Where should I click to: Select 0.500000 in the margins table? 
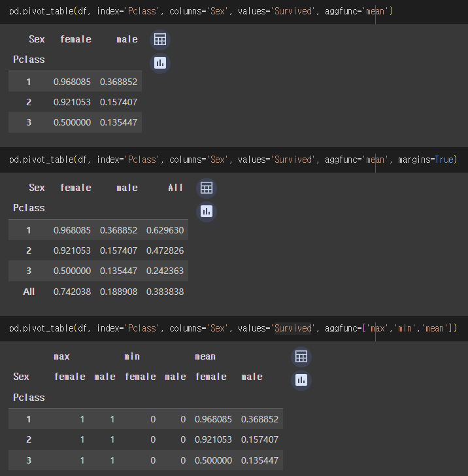[x=72, y=271]
